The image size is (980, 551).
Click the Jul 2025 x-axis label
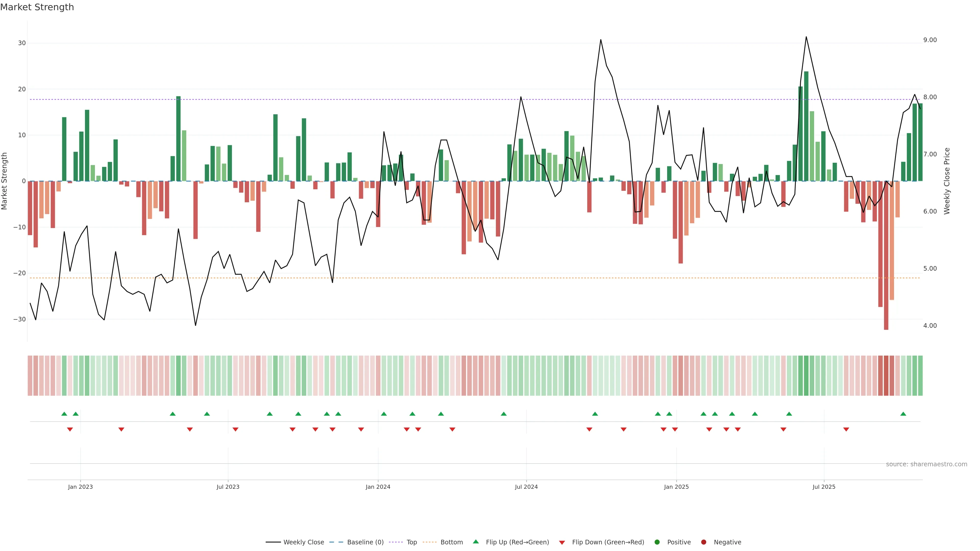824,487
